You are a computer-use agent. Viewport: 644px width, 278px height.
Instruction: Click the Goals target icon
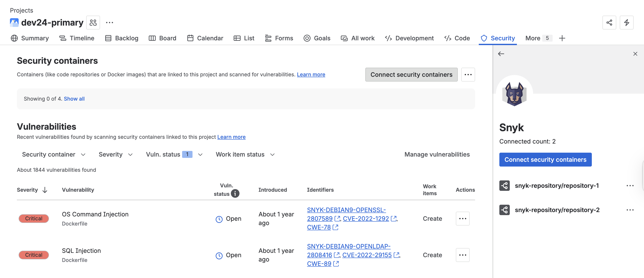coord(307,38)
